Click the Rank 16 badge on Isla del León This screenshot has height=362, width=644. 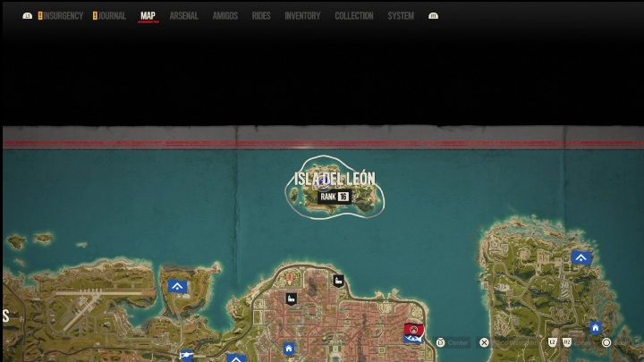[x=335, y=197]
